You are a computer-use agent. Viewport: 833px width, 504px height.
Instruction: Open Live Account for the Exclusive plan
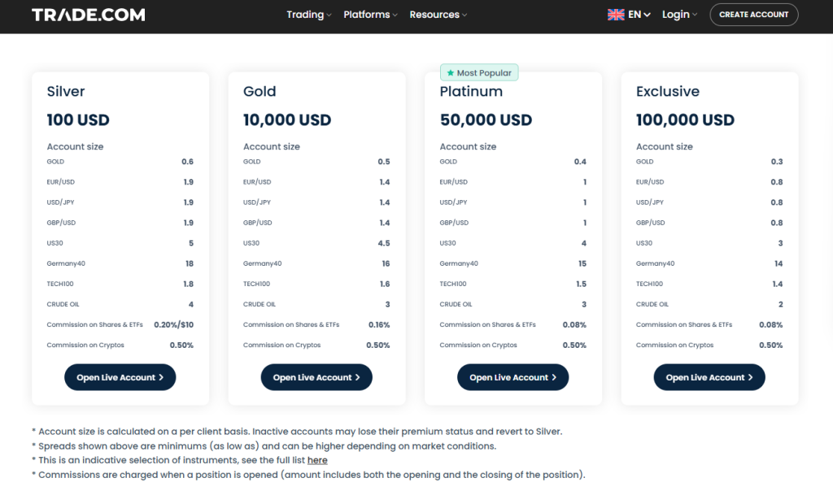coord(709,377)
